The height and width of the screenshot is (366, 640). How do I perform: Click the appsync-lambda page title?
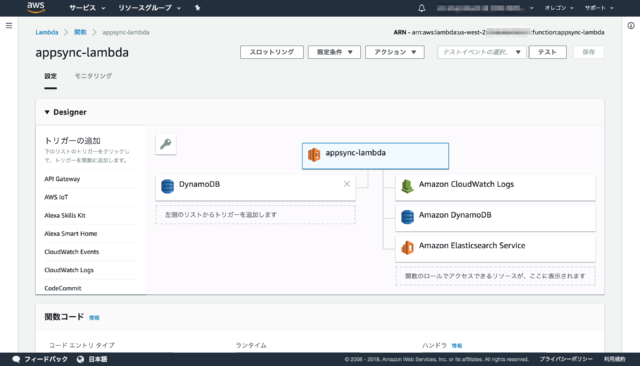[x=82, y=52]
